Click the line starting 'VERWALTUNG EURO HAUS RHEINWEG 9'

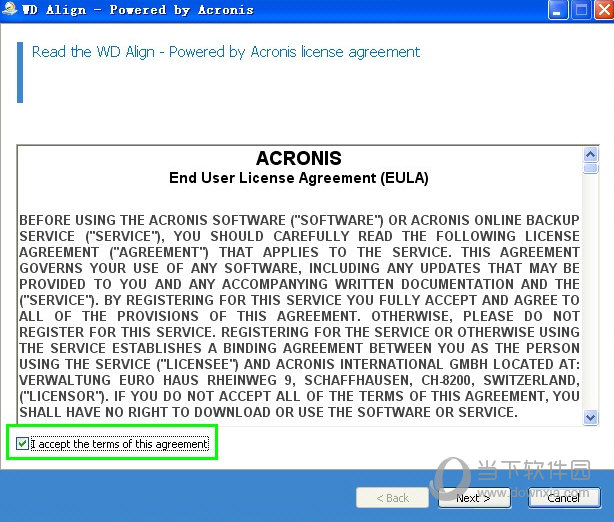point(299,380)
